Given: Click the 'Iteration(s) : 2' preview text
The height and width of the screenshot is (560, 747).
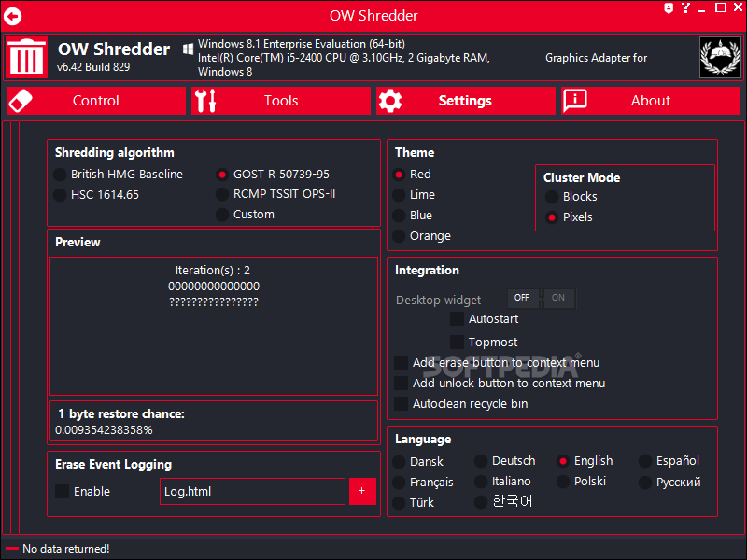Looking at the screenshot, I should pos(213,271).
